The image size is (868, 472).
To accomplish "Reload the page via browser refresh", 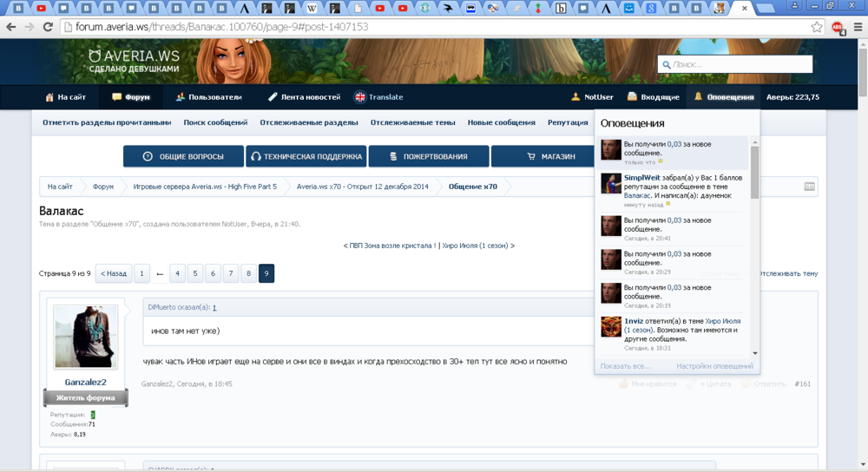I will (48, 27).
